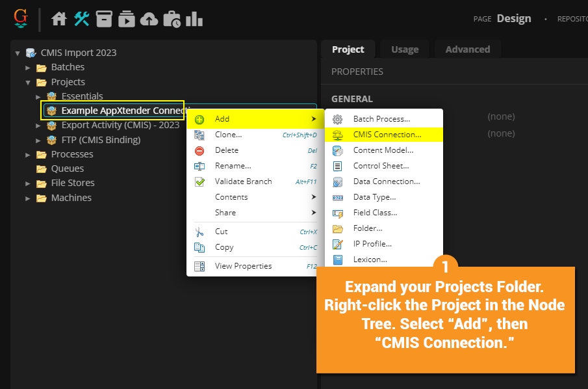The width and height of the screenshot is (588, 389).
Task: Click the Essentials project icon
Action: 51,96
